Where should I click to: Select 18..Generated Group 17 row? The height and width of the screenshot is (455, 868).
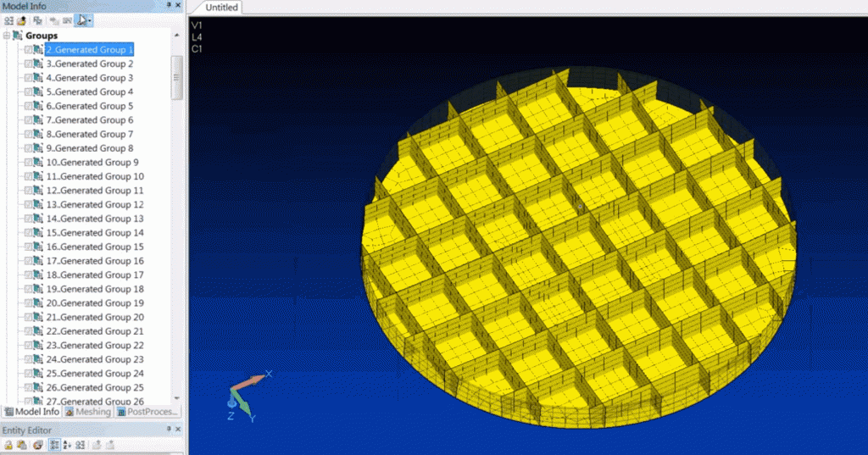(95, 275)
